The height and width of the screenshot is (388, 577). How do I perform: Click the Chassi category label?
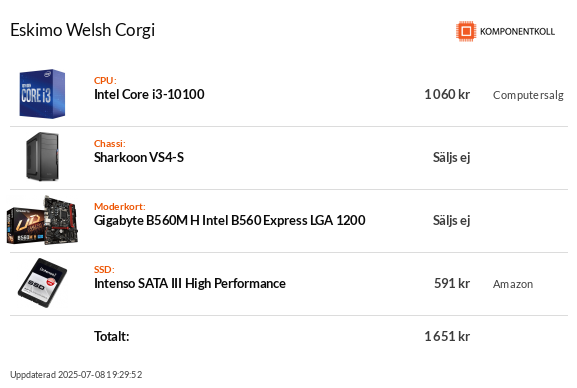pos(110,143)
